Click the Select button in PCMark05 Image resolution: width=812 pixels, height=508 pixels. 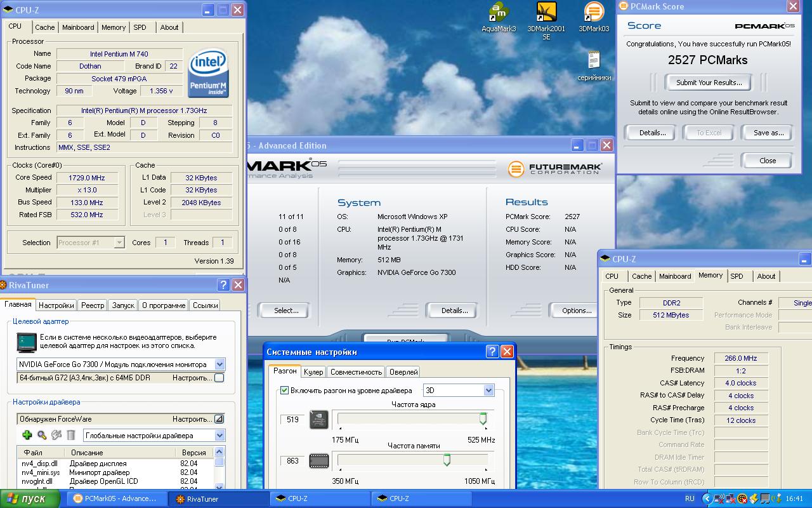(286, 311)
